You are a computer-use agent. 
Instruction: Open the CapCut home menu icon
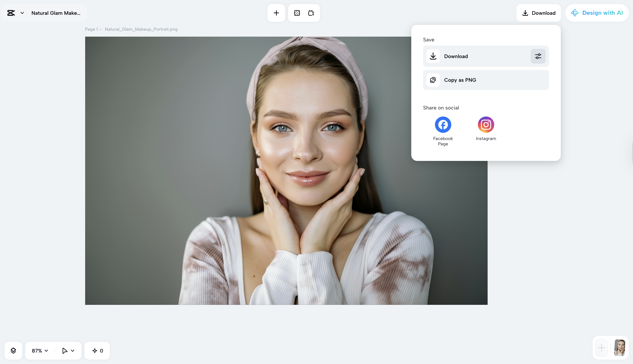(11, 13)
